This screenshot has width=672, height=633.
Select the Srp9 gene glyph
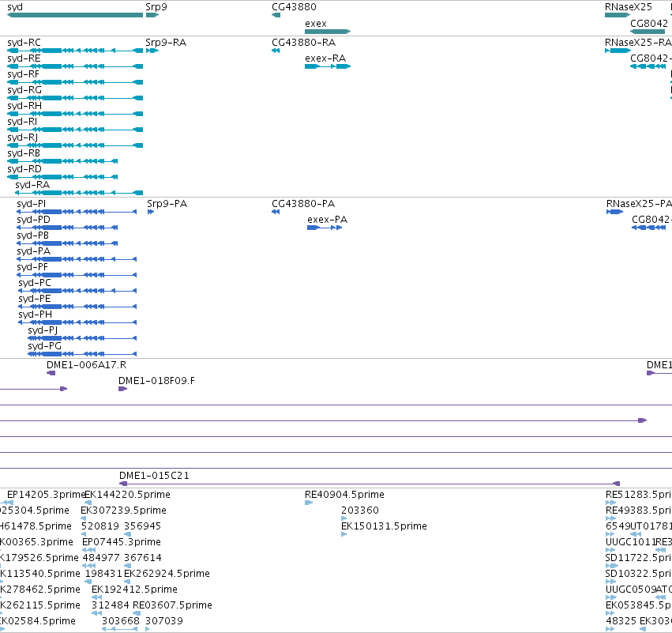pos(152,15)
